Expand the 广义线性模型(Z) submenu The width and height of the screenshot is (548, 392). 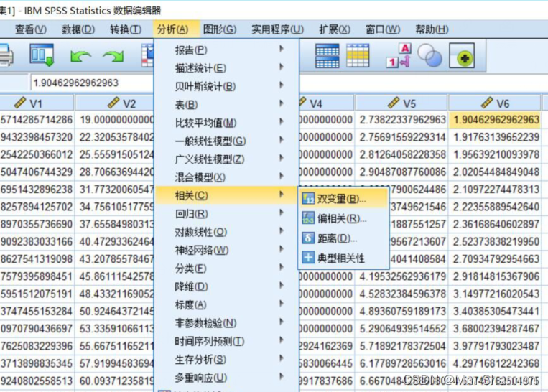point(226,159)
